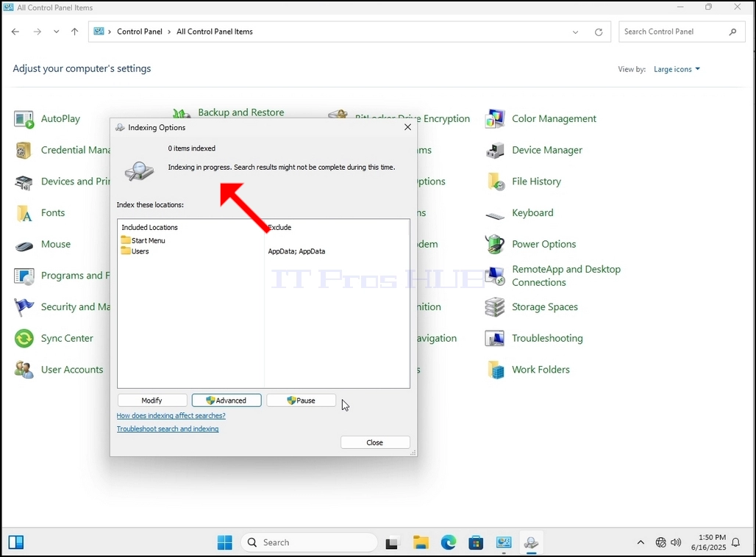
Task: Open Devices and Printers icon
Action: [24, 182]
